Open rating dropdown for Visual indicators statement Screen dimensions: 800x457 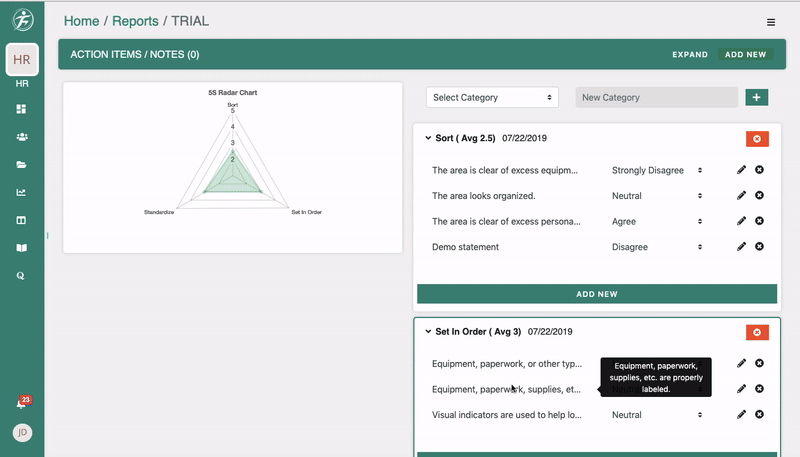coord(657,414)
